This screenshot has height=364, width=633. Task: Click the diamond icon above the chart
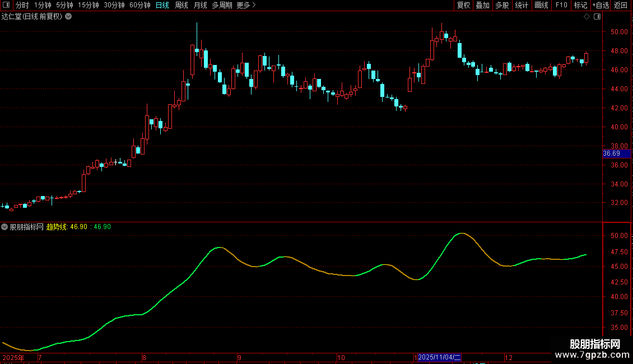click(x=587, y=17)
